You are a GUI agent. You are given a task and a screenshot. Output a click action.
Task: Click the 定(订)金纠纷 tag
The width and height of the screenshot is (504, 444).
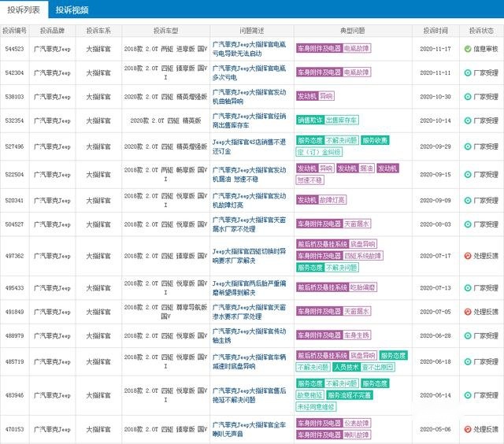point(319,152)
